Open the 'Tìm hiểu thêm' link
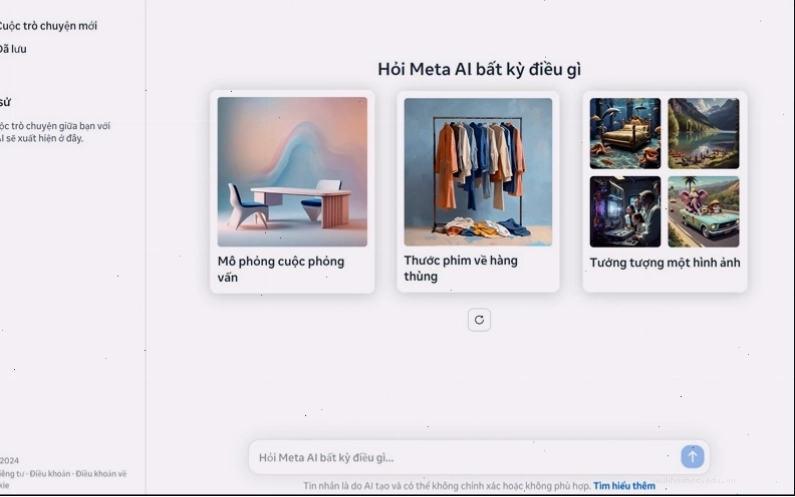This screenshot has height=497, width=795. coord(624,486)
